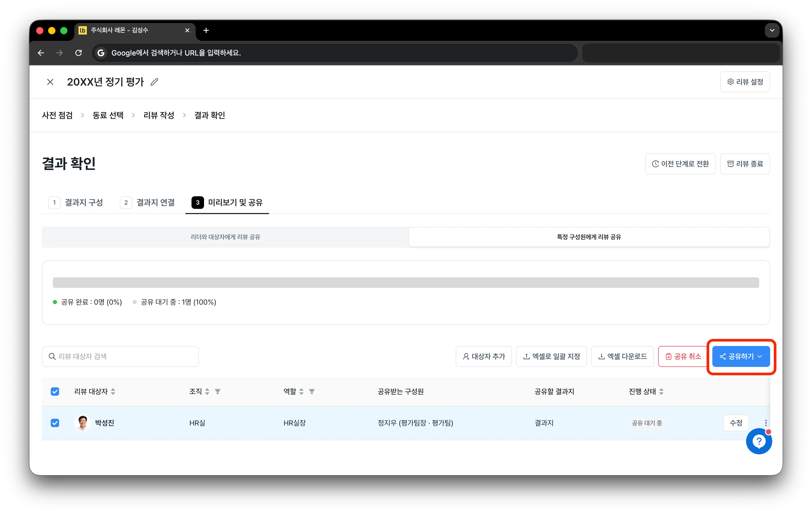The height and width of the screenshot is (514, 812).
Task: Select 리더와 대상자에게 리뷰 공유 segment
Action: click(225, 237)
